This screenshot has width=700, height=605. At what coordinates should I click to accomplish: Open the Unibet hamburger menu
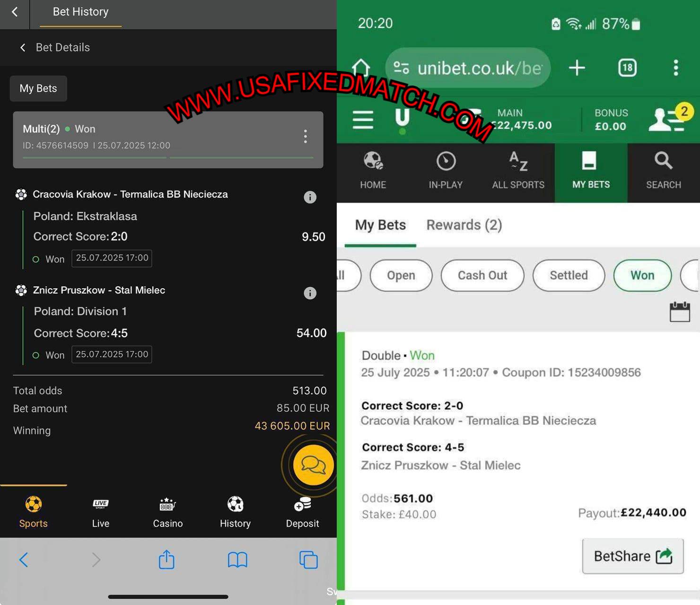363,120
